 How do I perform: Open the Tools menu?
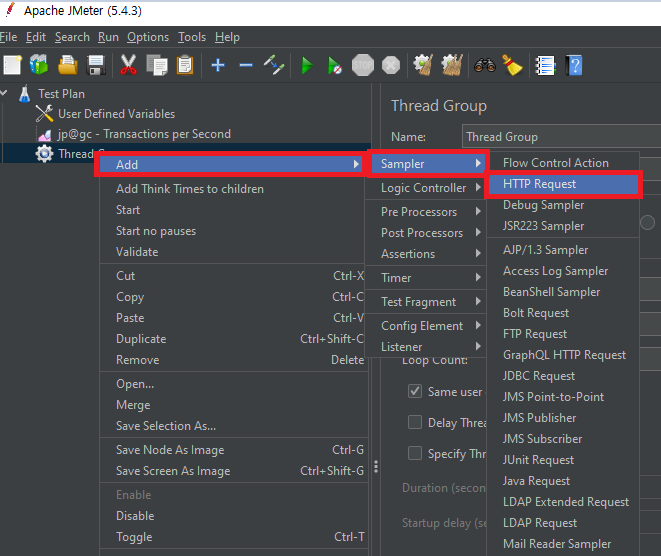click(x=192, y=37)
